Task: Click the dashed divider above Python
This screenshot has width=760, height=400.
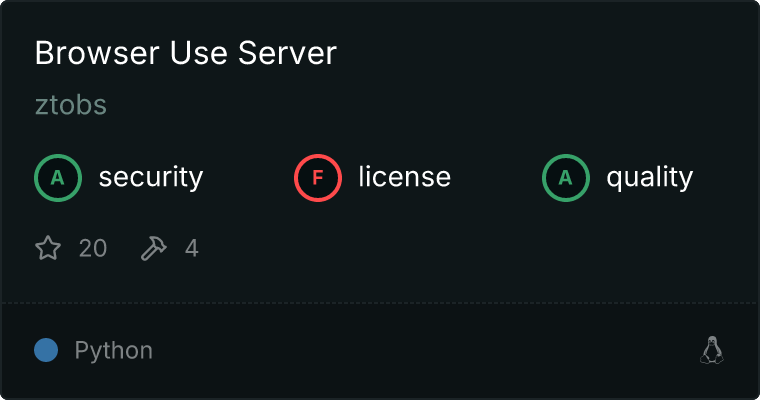Action: point(380,302)
